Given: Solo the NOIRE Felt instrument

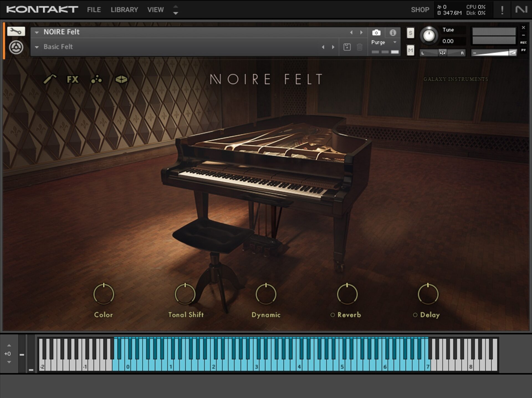Looking at the screenshot, I should tap(410, 33).
